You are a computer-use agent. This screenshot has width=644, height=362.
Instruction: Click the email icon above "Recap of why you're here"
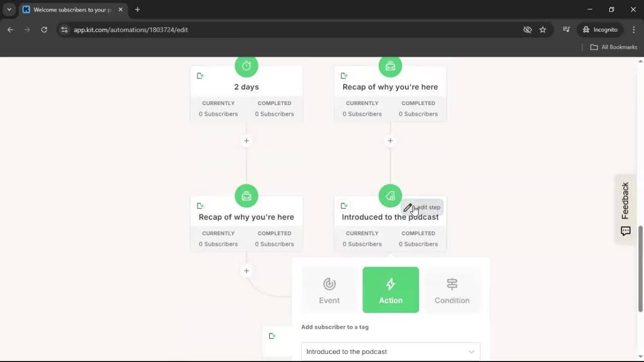point(390,66)
